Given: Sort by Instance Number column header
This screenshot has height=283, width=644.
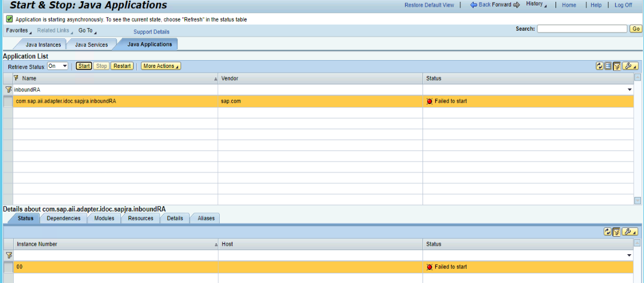Looking at the screenshot, I should (x=115, y=244).
